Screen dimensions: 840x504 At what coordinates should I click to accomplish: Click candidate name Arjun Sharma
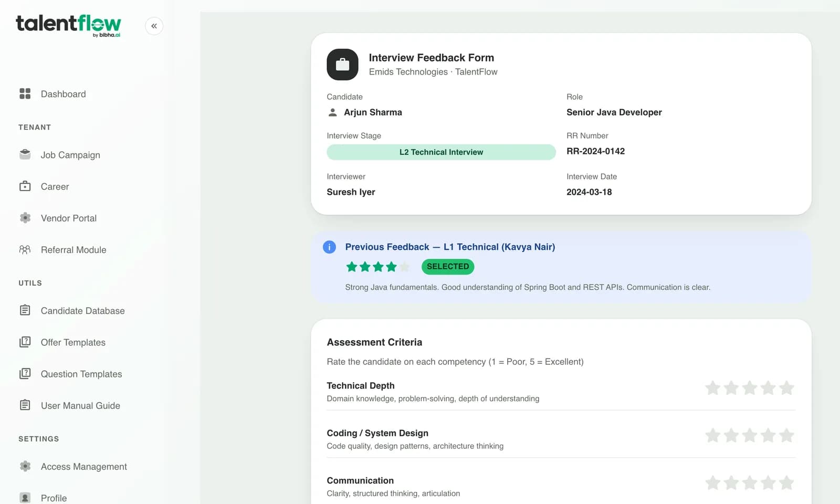pos(373,112)
